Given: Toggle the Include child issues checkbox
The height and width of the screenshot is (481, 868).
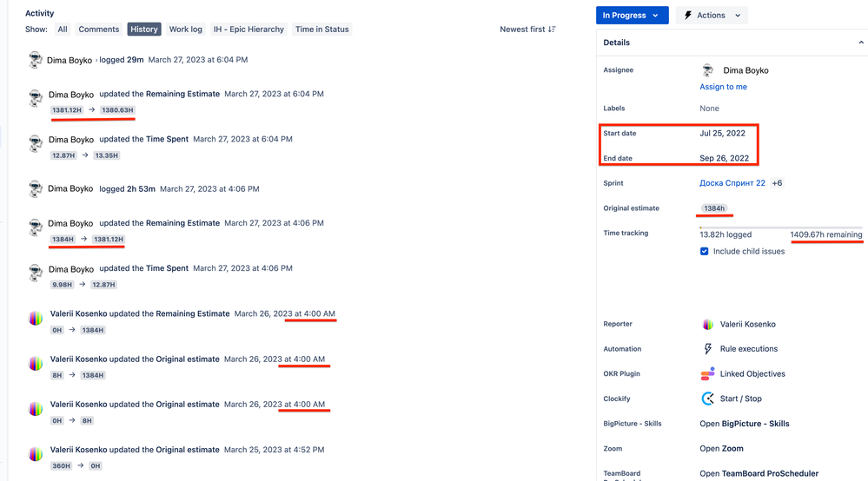Looking at the screenshot, I should (704, 251).
